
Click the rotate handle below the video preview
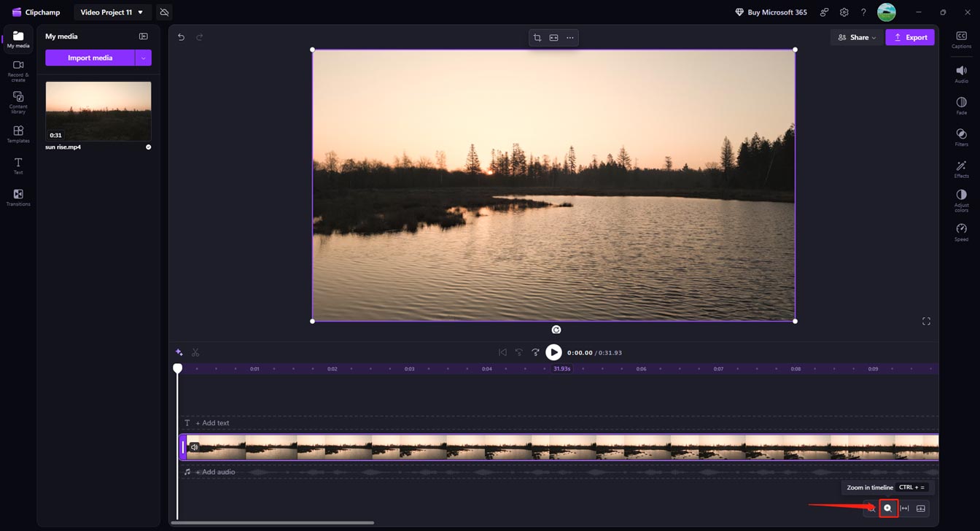point(556,330)
